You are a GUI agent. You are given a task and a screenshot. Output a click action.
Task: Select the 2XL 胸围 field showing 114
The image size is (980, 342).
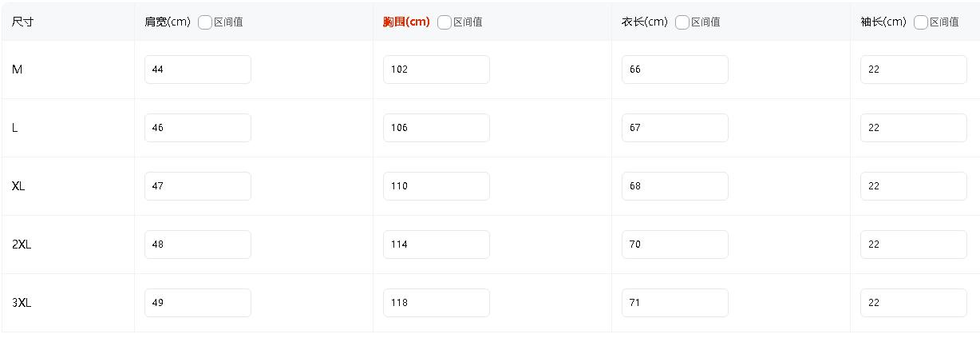pyautogui.click(x=436, y=245)
